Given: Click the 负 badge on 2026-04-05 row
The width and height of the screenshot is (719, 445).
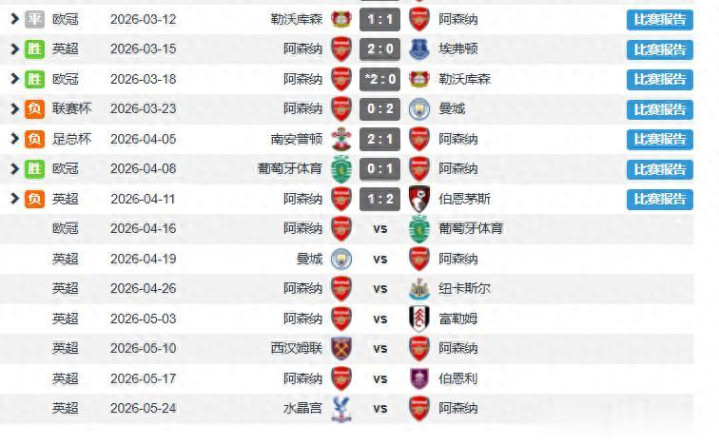Looking at the screenshot, I should tap(35, 139).
